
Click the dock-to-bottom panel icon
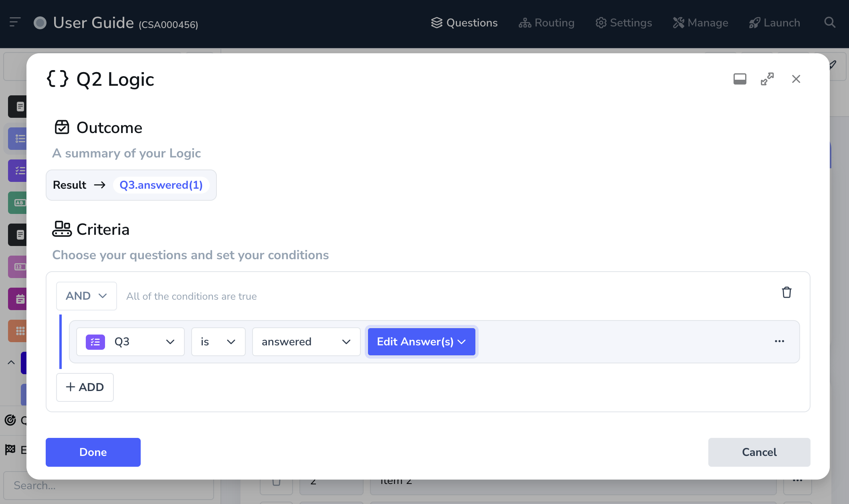click(740, 79)
